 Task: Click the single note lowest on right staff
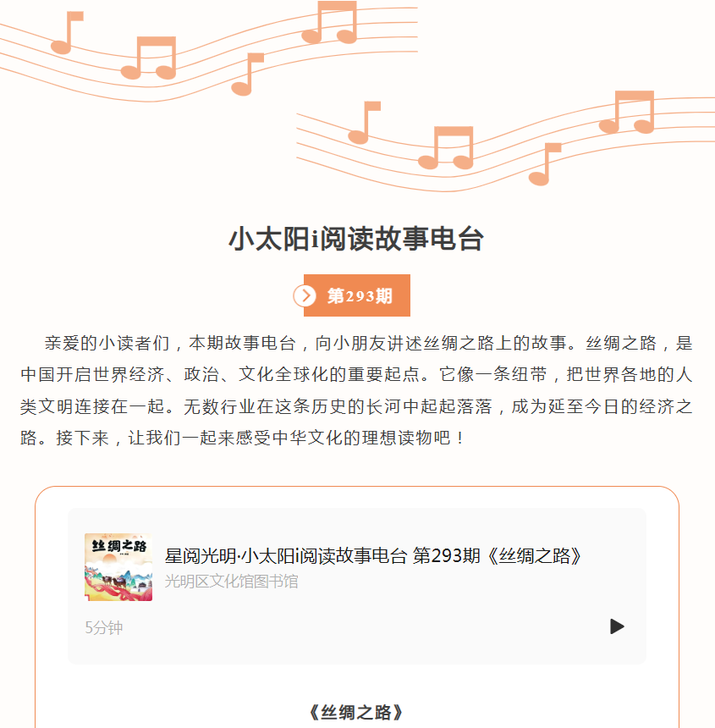click(x=545, y=164)
